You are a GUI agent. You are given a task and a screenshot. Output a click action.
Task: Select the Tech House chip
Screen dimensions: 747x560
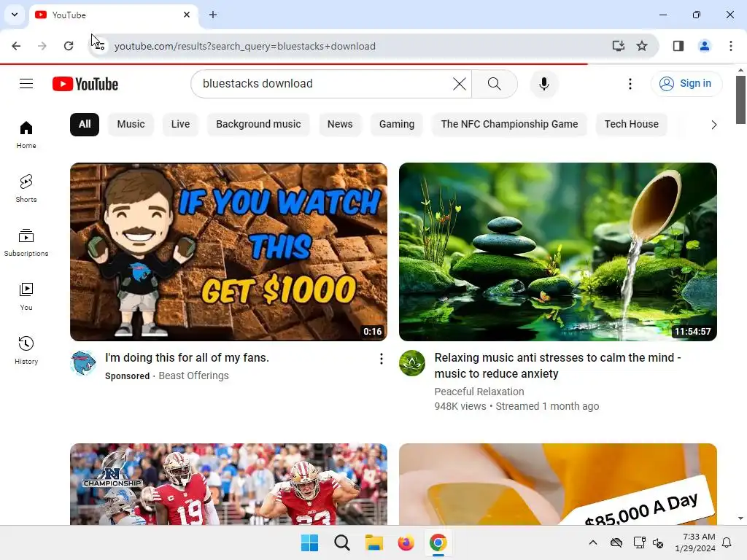632,124
